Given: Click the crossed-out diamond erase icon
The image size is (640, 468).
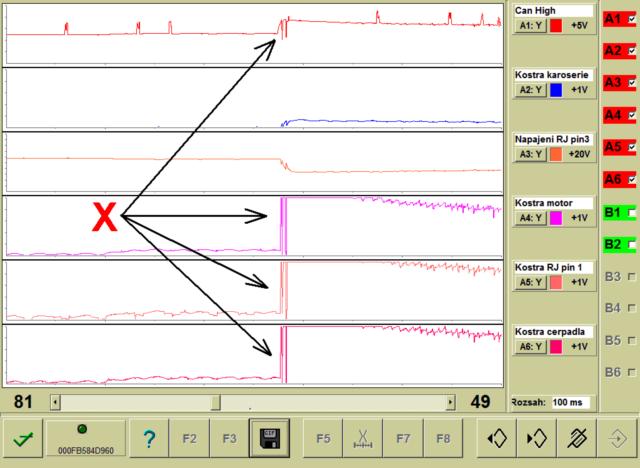Looking at the screenshot, I should tap(576, 439).
